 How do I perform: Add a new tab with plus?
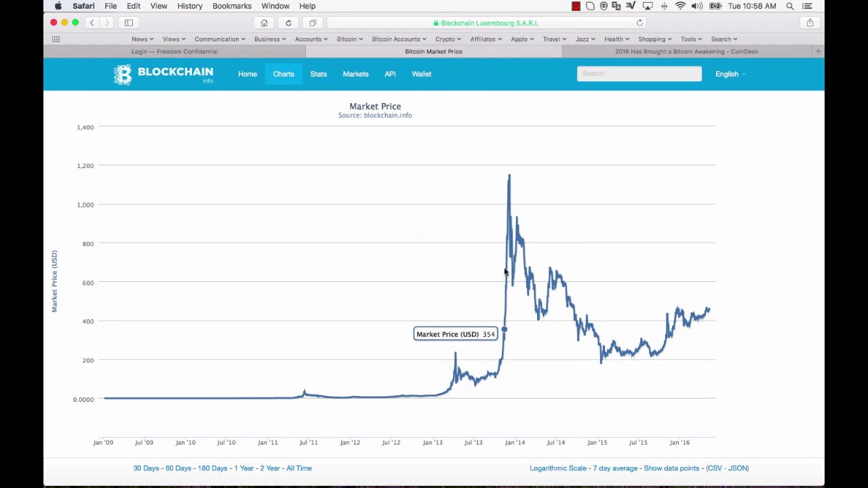click(x=818, y=52)
